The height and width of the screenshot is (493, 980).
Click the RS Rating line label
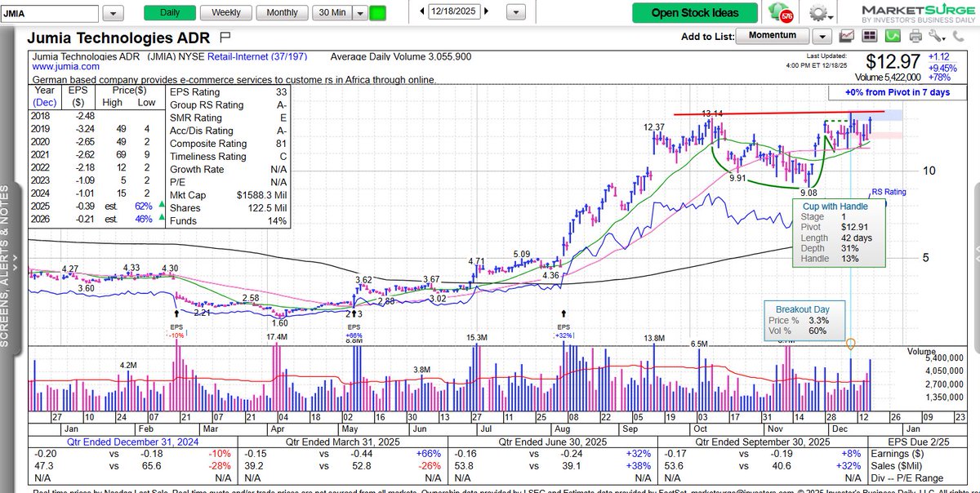pyautogui.click(x=888, y=193)
